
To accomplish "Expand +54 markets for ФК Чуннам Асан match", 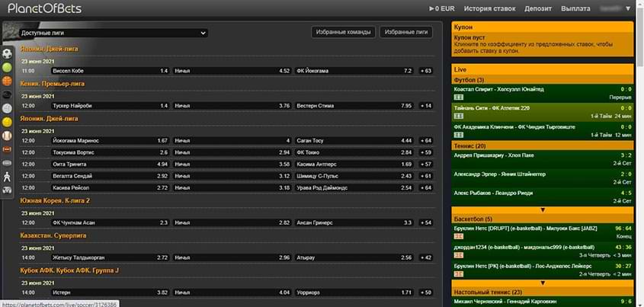I will [426, 222].
